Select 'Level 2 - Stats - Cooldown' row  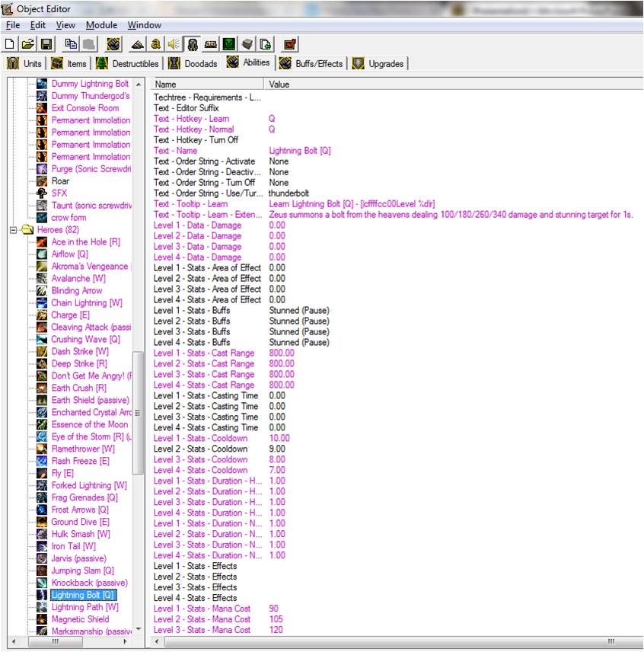[397, 449]
